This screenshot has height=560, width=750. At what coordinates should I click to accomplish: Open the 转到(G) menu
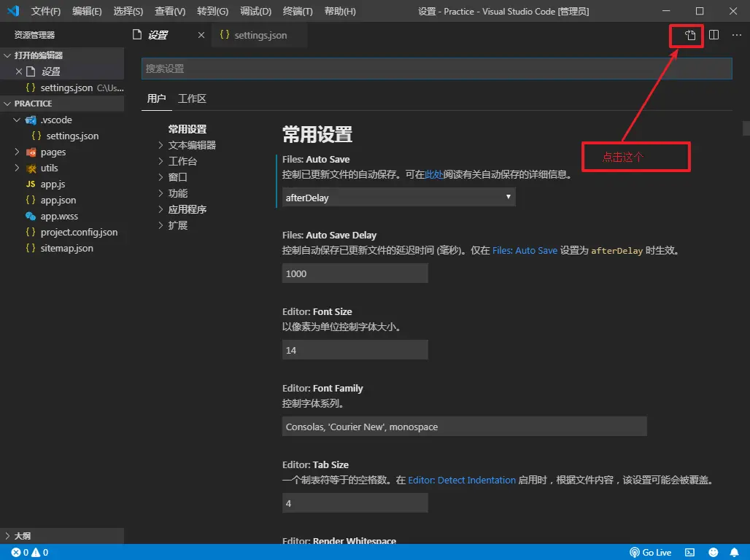pyautogui.click(x=212, y=11)
